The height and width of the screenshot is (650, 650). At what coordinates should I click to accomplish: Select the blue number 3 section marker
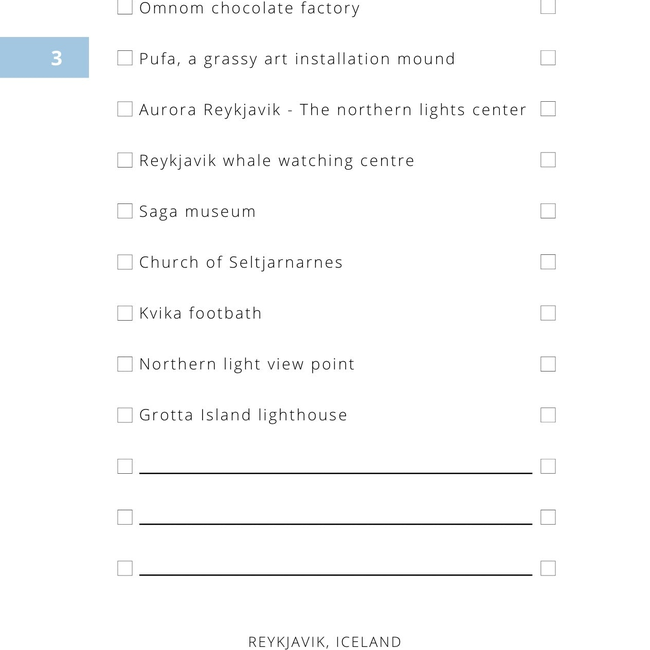pos(44,58)
